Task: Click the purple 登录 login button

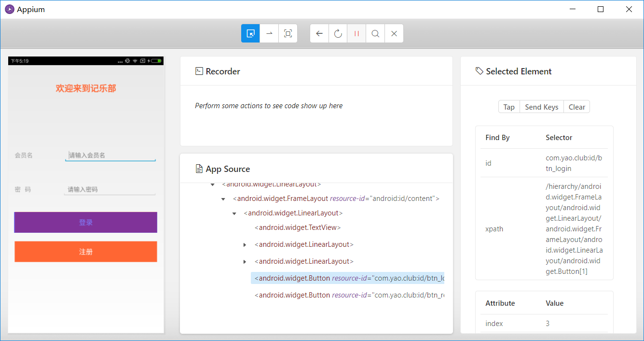Action: (x=86, y=222)
